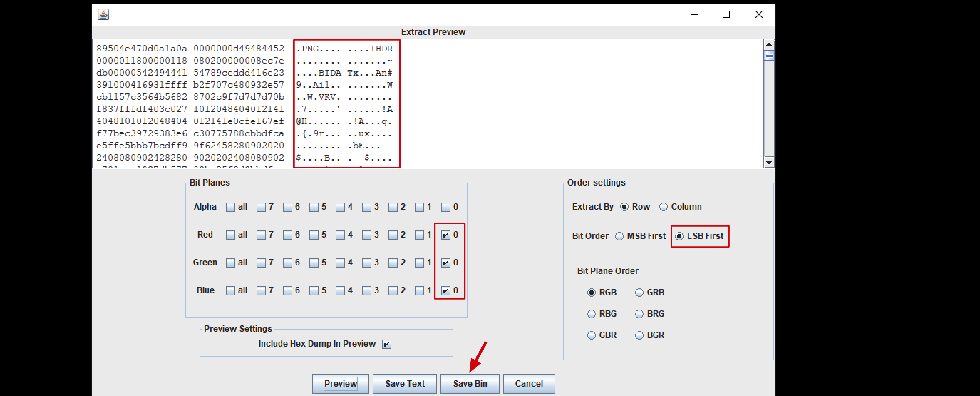980x396 pixels.
Task: Select Extract By Column radio button
Action: click(663, 207)
